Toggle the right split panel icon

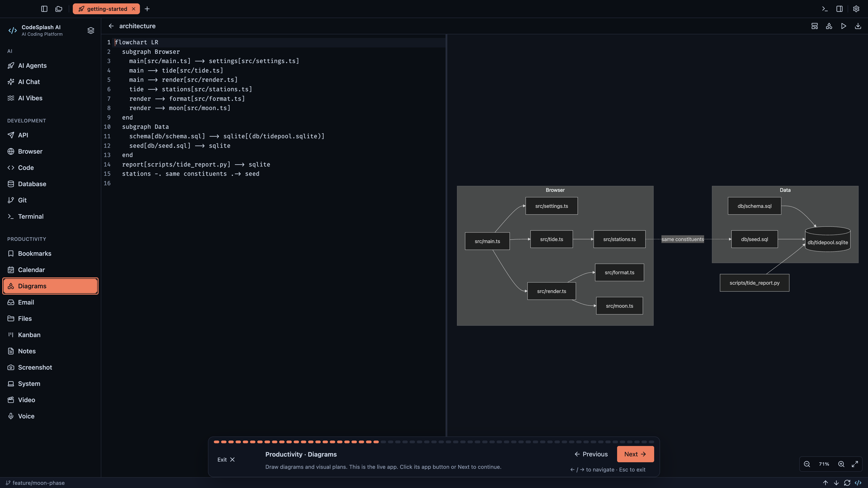point(840,9)
